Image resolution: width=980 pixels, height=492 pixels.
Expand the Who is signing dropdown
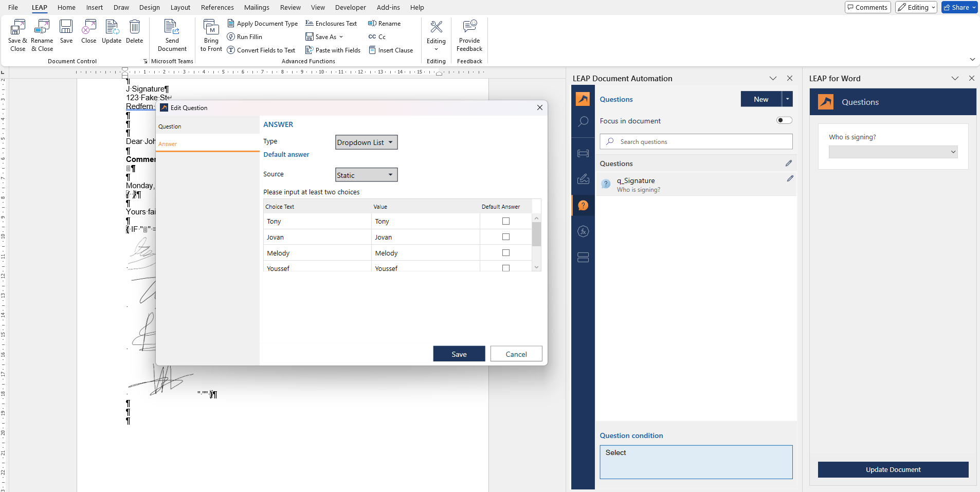point(893,152)
